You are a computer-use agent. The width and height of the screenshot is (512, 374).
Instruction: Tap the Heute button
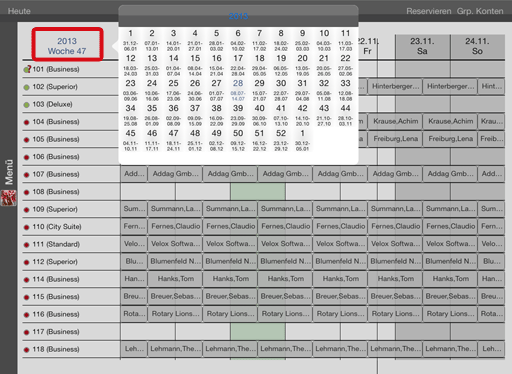(x=19, y=11)
